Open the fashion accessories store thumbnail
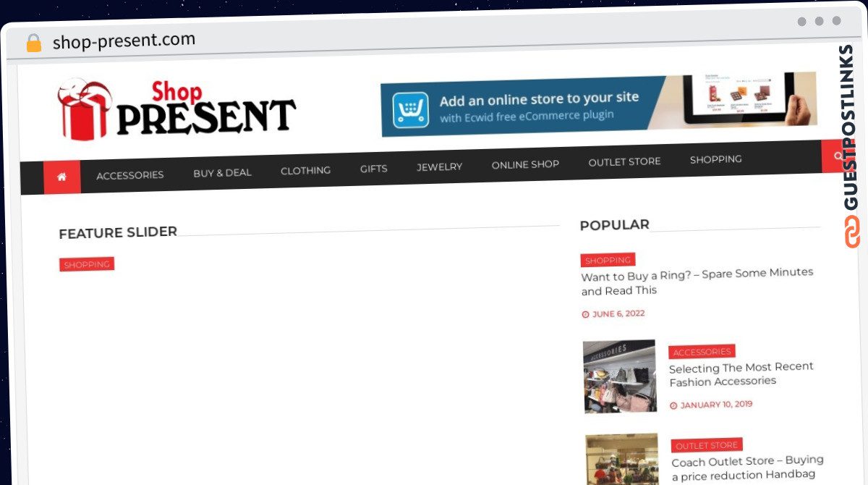 click(x=620, y=377)
